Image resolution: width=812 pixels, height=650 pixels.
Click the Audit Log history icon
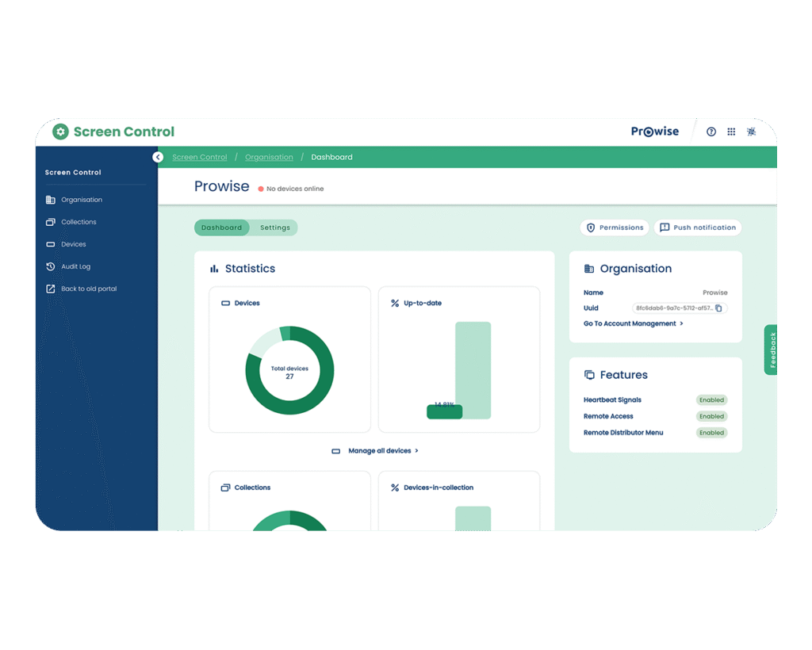click(x=51, y=267)
